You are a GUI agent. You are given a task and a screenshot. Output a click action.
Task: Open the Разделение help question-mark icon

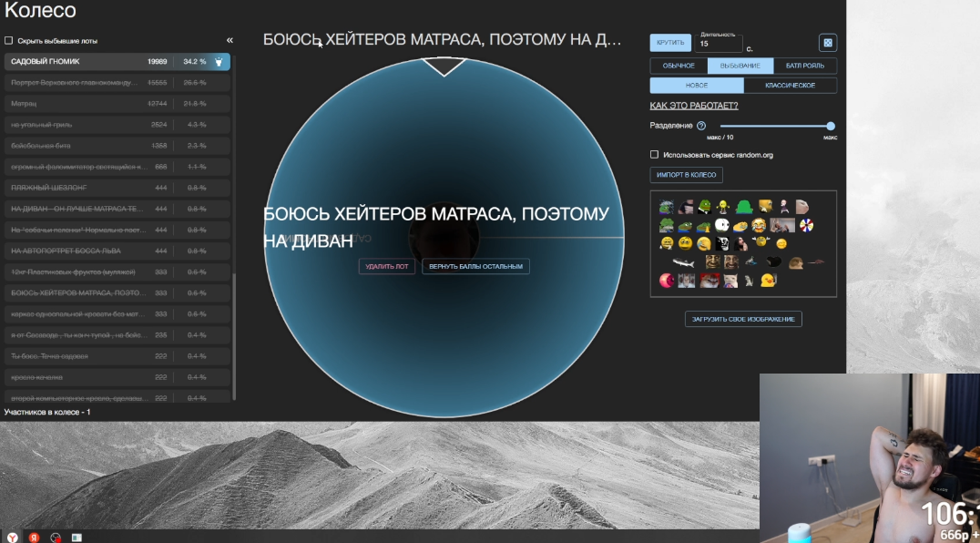click(701, 126)
